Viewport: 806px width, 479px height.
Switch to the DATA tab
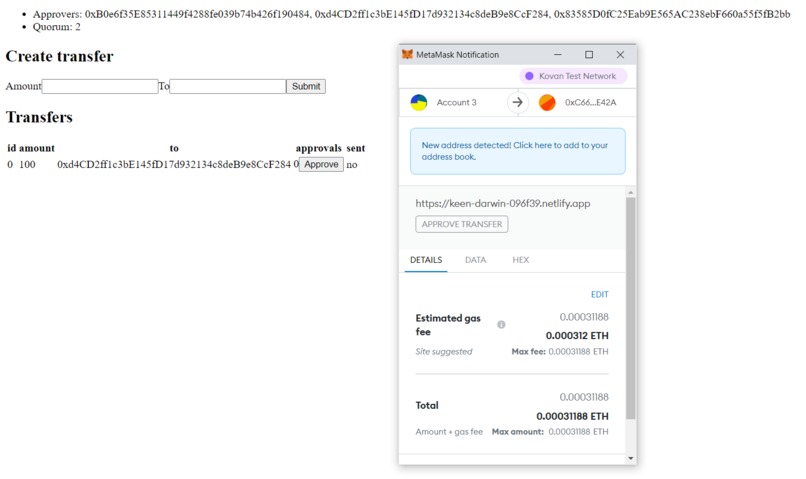(x=475, y=260)
